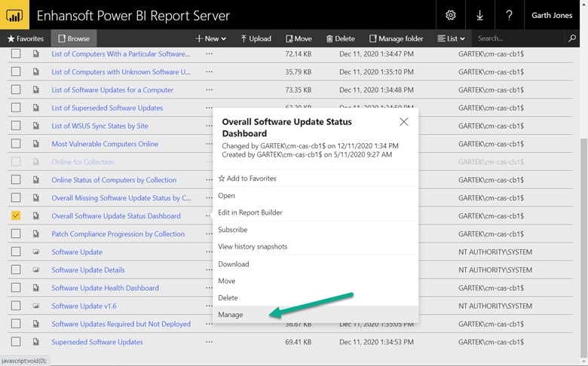Image resolution: width=588 pixels, height=366 pixels.
Task: Check the Most Vulnerable Computers Online checkbox
Action: coord(16,144)
